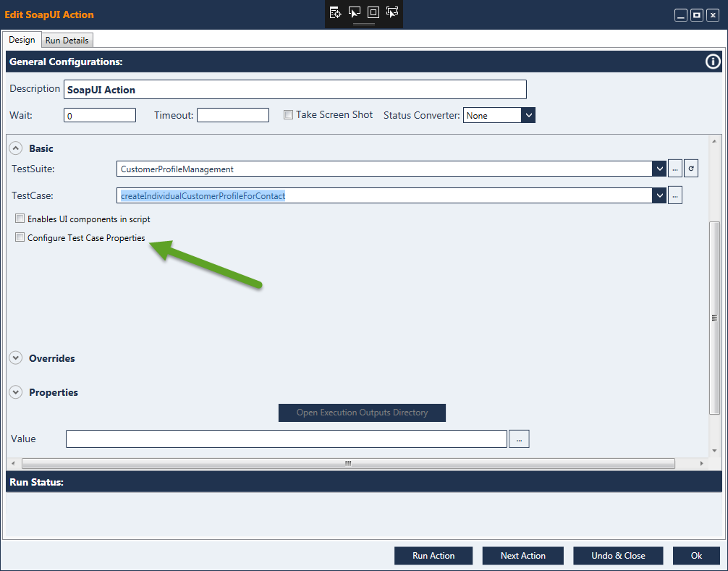This screenshot has height=571, width=728.
Task: Focus the Wait input field
Action: 100,115
